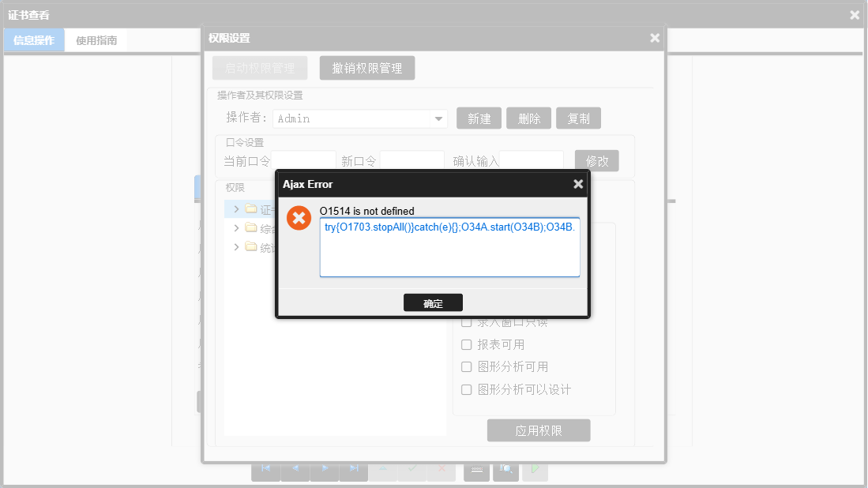Click the keyboard-like toolbar icon

[476, 469]
